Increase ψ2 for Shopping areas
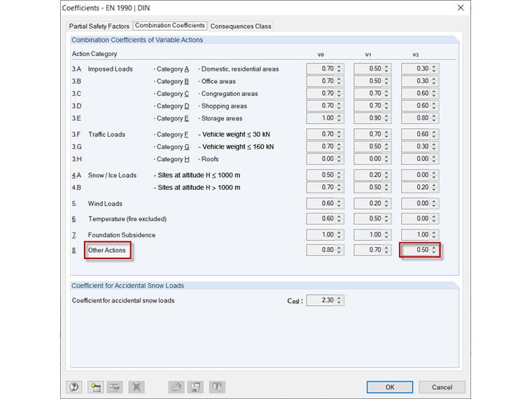Screen dimensions: 532x399 tap(434, 104)
